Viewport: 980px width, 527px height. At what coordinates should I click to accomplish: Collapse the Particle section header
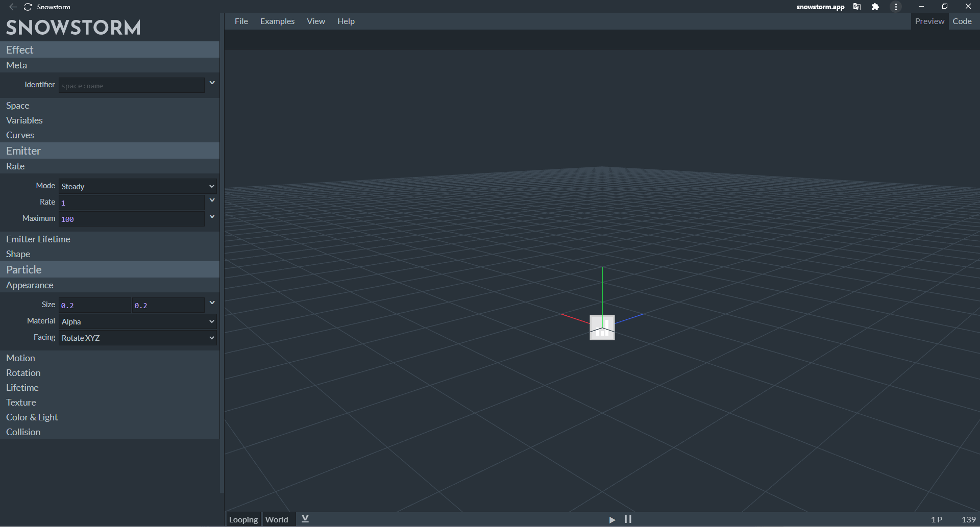pyautogui.click(x=110, y=269)
